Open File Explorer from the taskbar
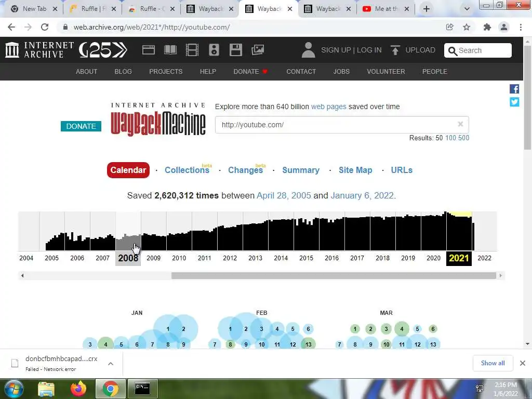Viewport: 532px width, 399px height. [46, 389]
